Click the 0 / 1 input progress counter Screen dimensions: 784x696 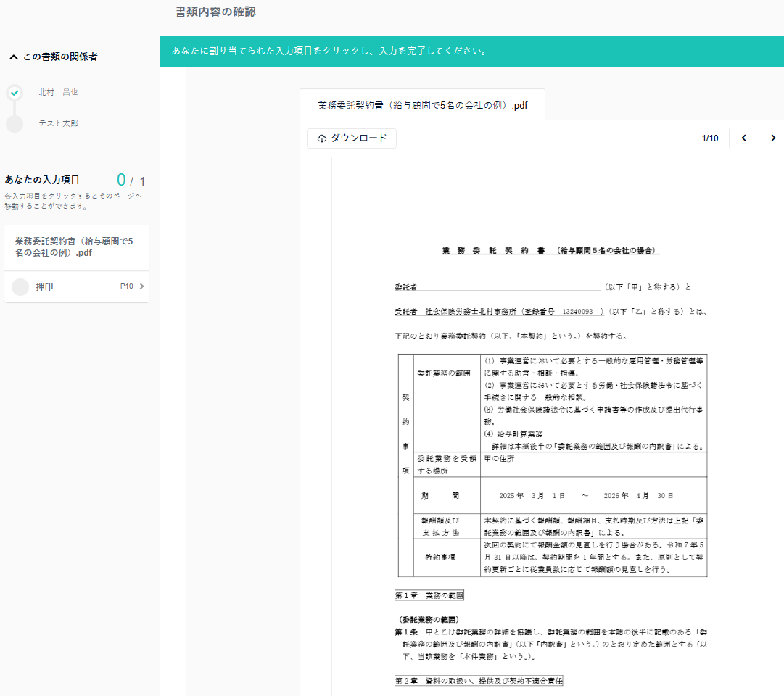pos(131,181)
